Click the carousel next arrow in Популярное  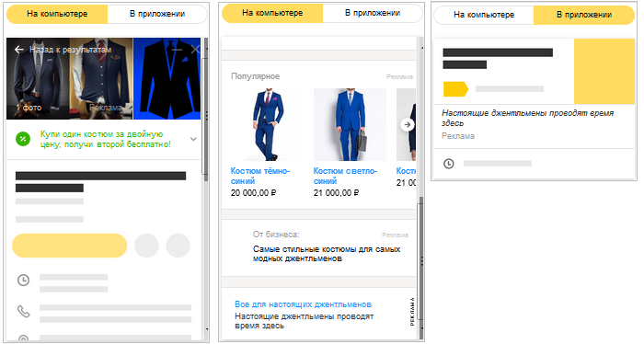coord(407,124)
